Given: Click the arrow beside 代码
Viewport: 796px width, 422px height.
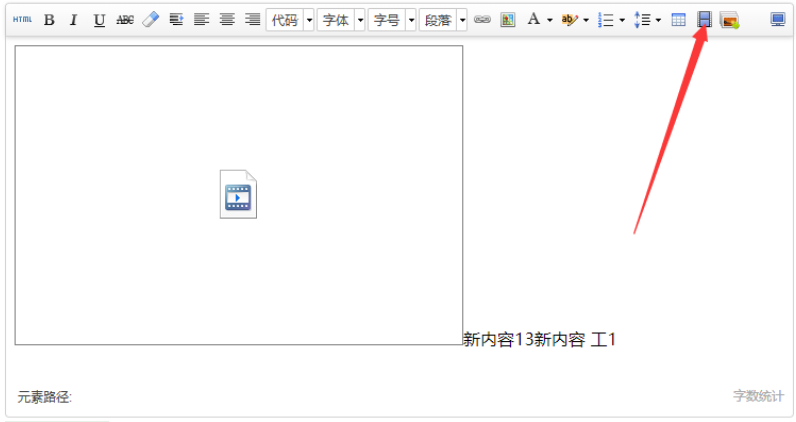Looking at the screenshot, I should (x=309, y=20).
